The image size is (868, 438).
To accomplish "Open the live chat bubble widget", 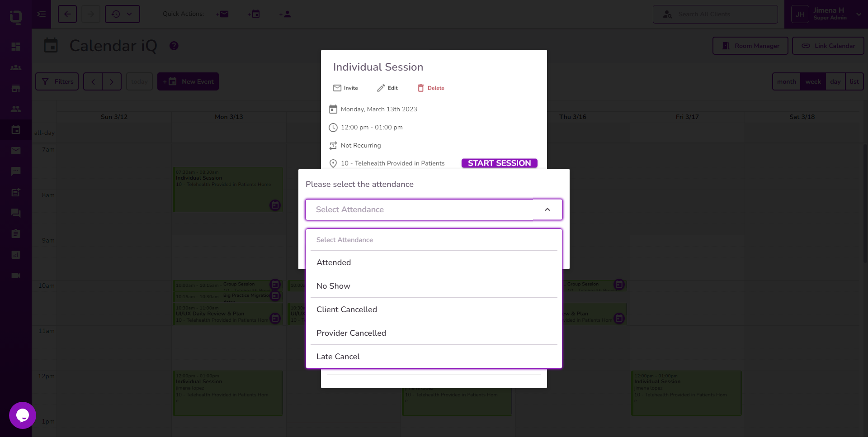I will click(23, 415).
